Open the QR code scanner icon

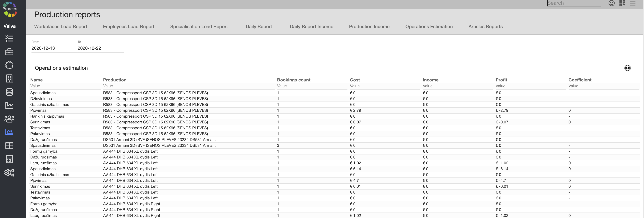click(622, 3)
